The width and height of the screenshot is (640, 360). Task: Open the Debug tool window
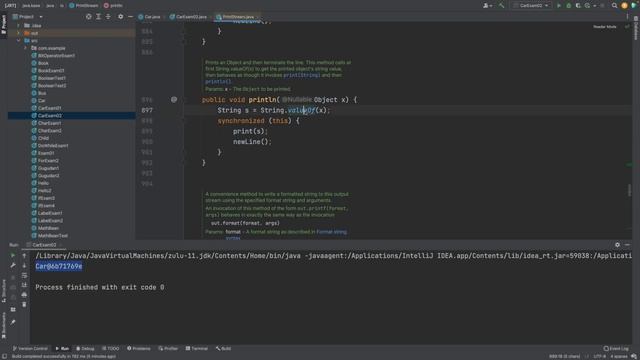[85, 349]
